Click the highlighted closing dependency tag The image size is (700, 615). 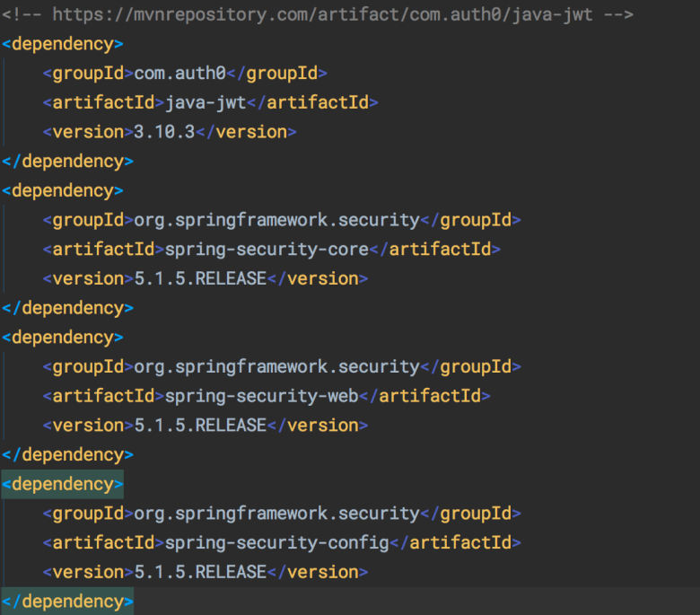pyautogui.click(x=67, y=602)
